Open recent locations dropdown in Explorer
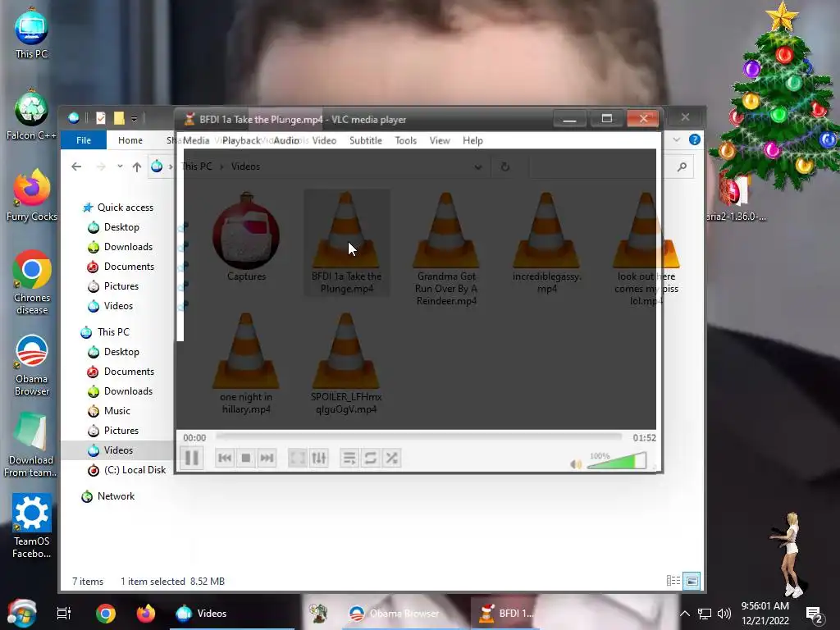The height and width of the screenshot is (630, 840). click(x=120, y=167)
